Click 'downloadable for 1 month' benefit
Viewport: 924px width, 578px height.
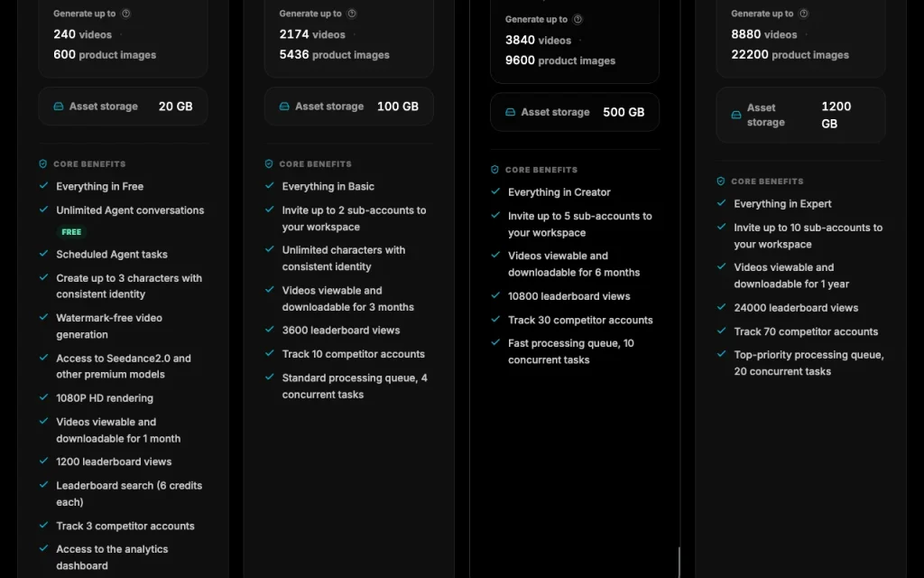click(118, 430)
